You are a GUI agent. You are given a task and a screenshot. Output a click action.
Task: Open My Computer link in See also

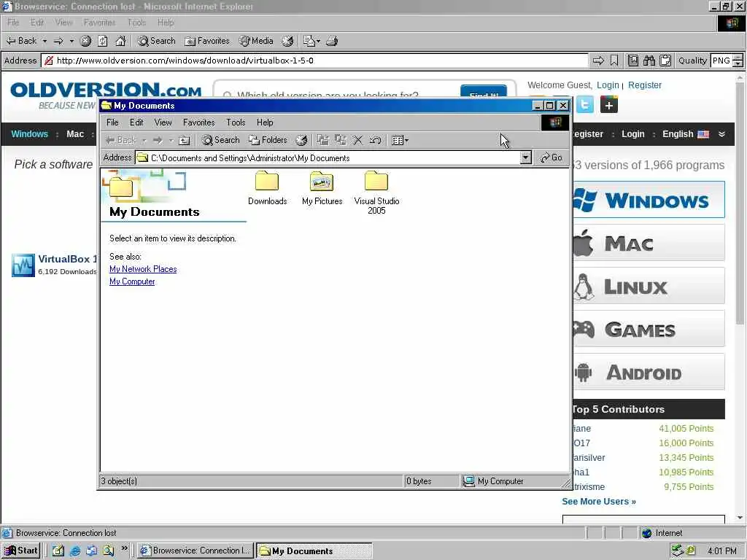click(x=132, y=281)
